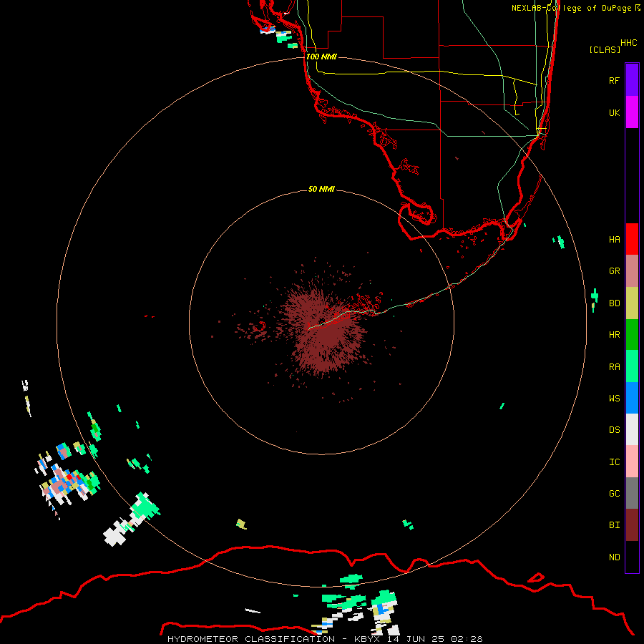Click the [CLAS] legend header
The height and width of the screenshot is (644, 644).
pyautogui.click(x=605, y=49)
